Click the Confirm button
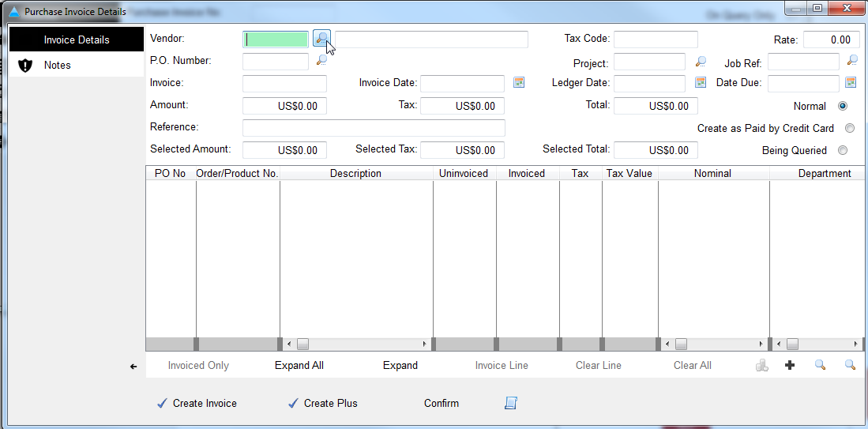Screen dimensions: 868x429 442,404
